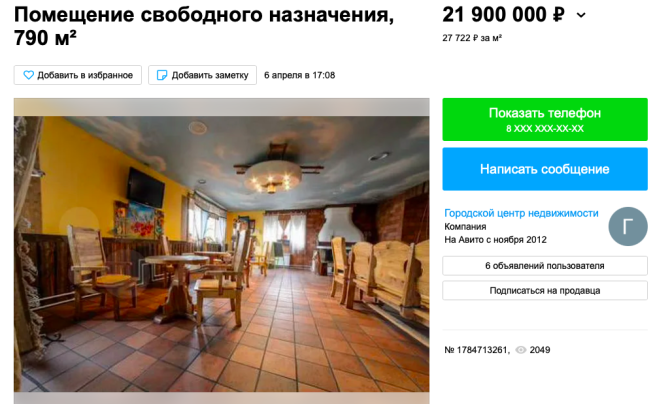The width and height of the screenshot is (670, 404).
Task: Click the round seller avatar with letter Г
Action: point(628,227)
